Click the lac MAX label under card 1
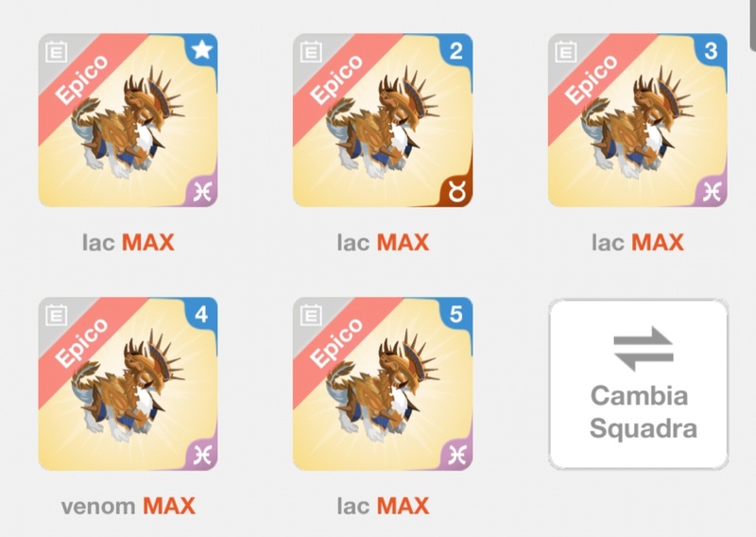Image resolution: width=756 pixels, height=537 pixels. click(129, 242)
